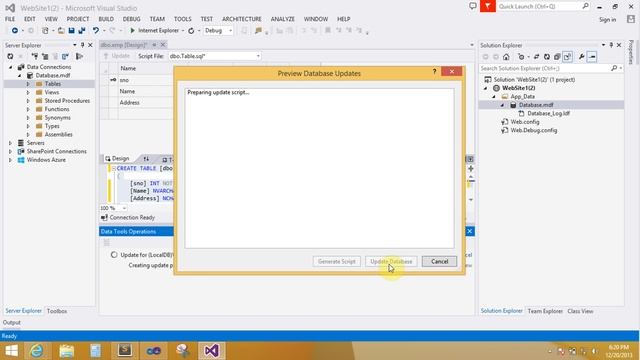This screenshot has height=360, width=640.
Task: Click the Properties wrench icon in Solution Explorer
Action: [x=582, y=57]
